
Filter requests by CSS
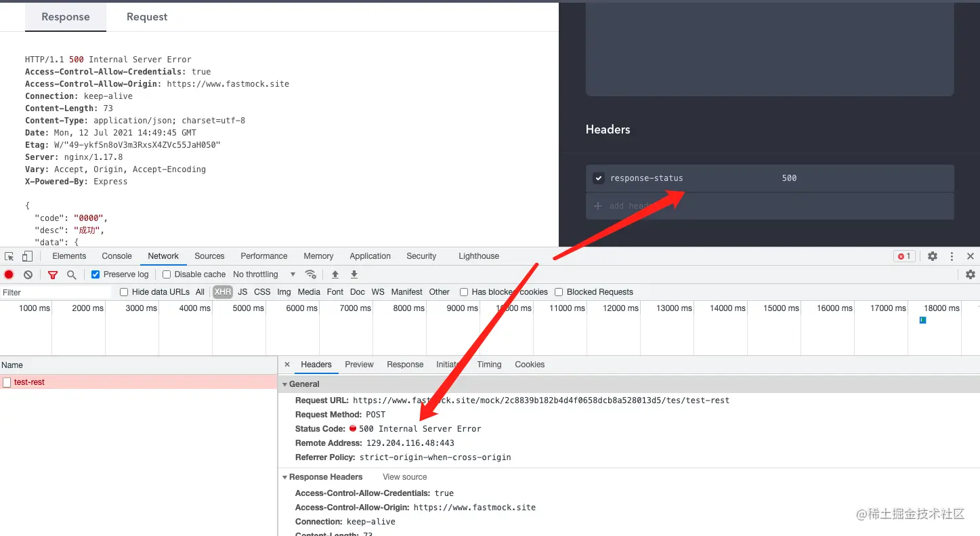(262, 292)
